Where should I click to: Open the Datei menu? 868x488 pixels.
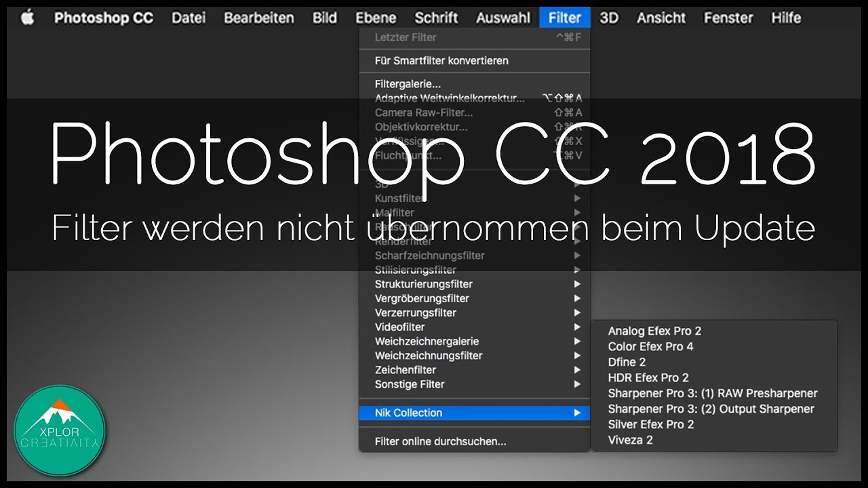189,18
